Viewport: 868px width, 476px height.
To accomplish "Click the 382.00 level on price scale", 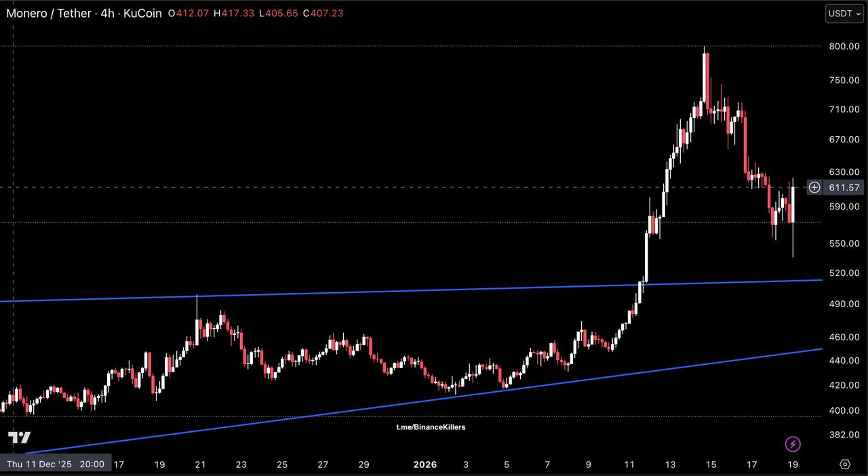I will [844, 435].
